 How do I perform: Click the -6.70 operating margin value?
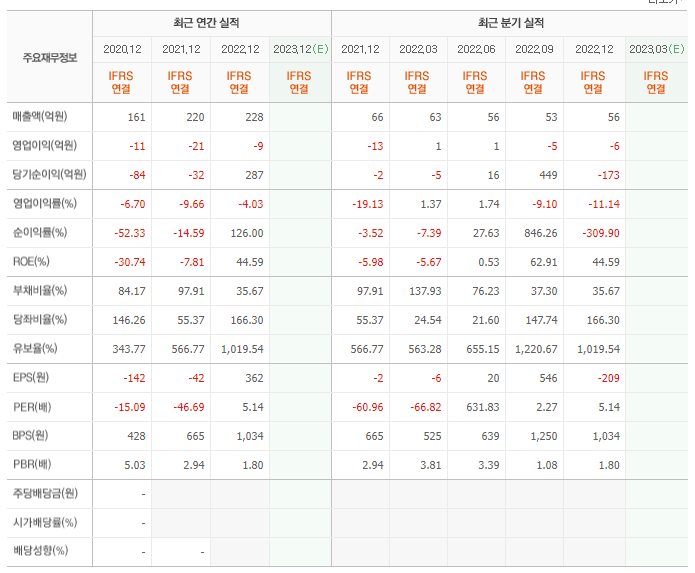133,204
